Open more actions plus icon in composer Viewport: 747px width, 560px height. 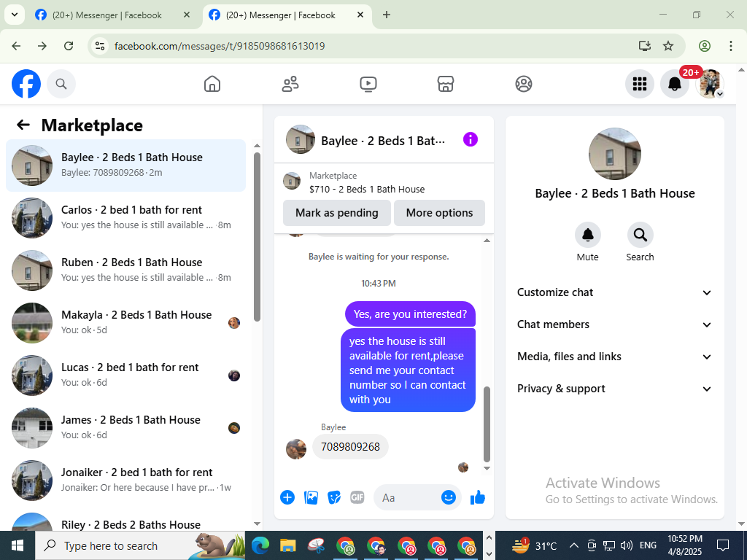(287, 497)
